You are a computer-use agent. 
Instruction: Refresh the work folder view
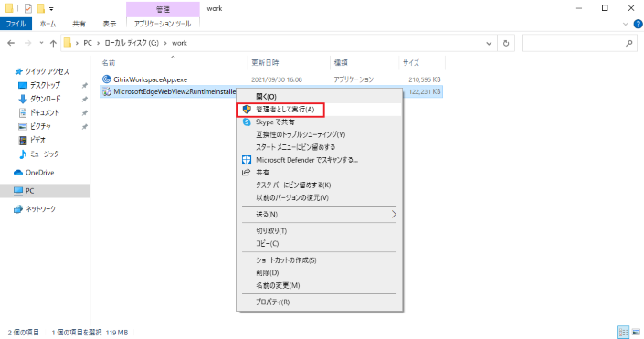[x=506, y=43]
